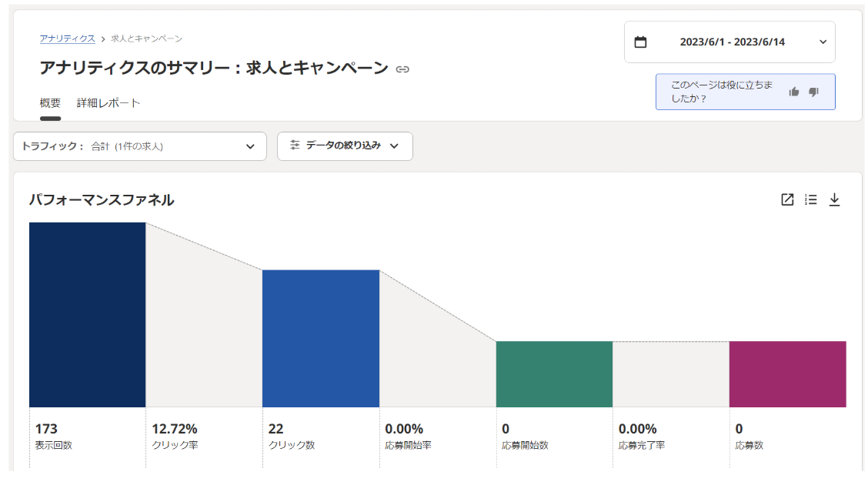Download the performance funnel data
The height and width of the screenshot is (482, 868).
tap(834, 199)
